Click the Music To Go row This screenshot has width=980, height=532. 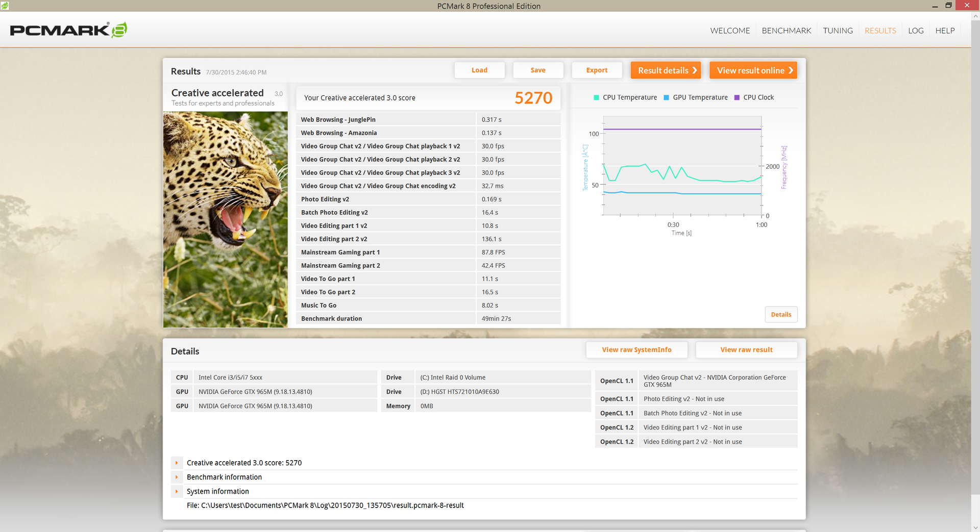(x=428, y=305)
